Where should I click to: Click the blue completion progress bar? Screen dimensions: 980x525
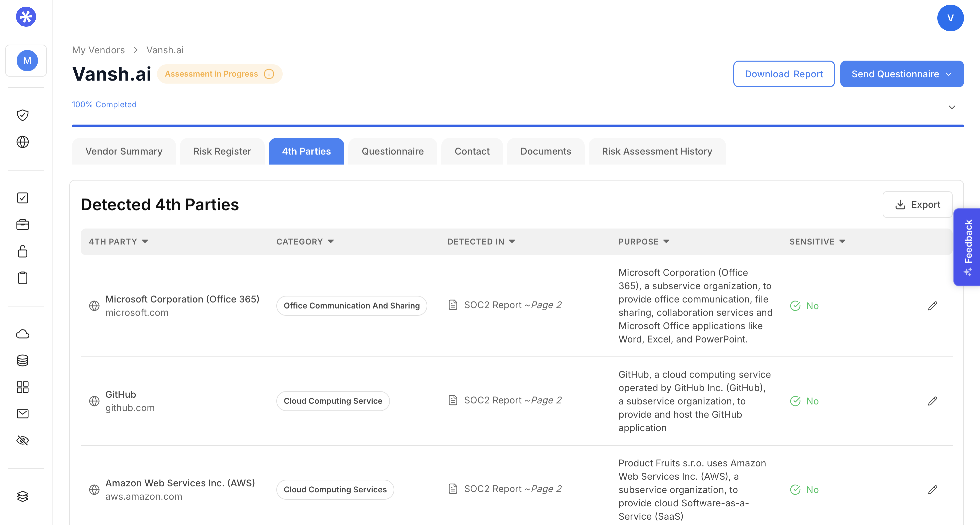tap(517, 126)
